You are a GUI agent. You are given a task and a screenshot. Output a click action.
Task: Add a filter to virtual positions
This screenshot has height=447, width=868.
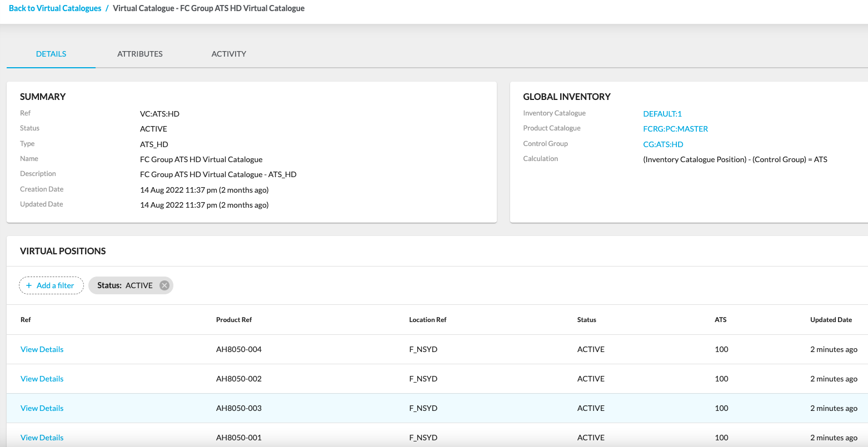click(51, 285)
